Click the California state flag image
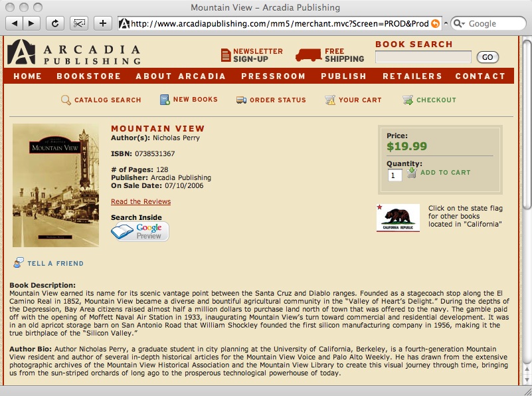The image size is (532, 396). (398, 218)
